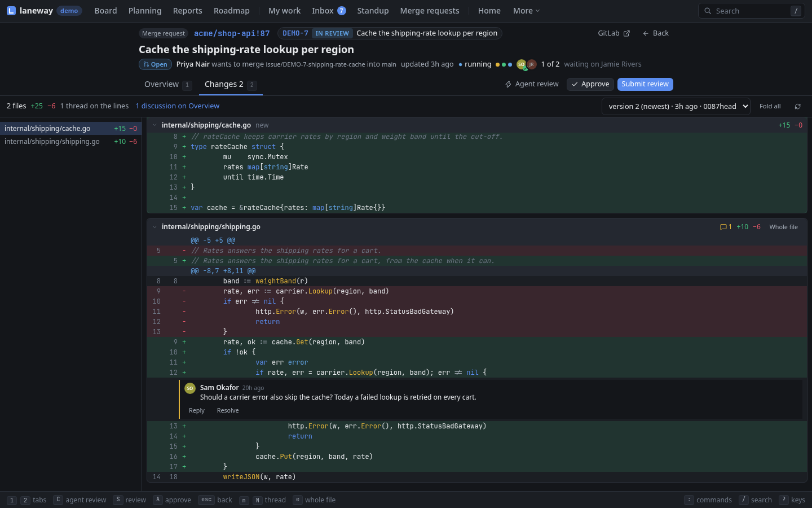Click the approve shortcut hint in footer
The width and height of the screenshot is (812, 508).
click(x=173, y=500)
